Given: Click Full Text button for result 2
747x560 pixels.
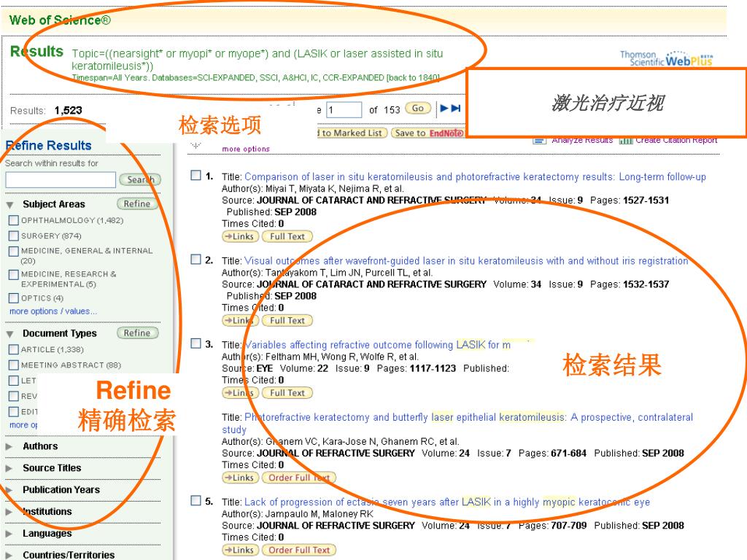Looking at the screenshot, I should click(287, 321).
